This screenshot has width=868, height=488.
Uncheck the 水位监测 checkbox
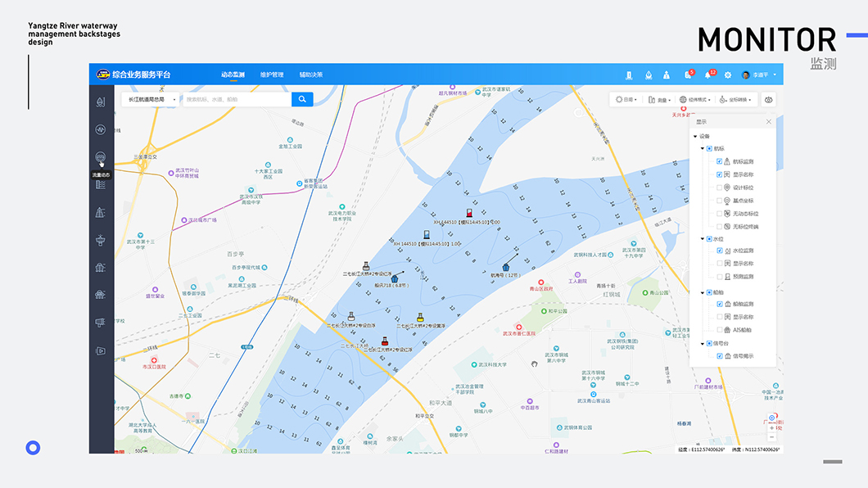pos(720,251)
